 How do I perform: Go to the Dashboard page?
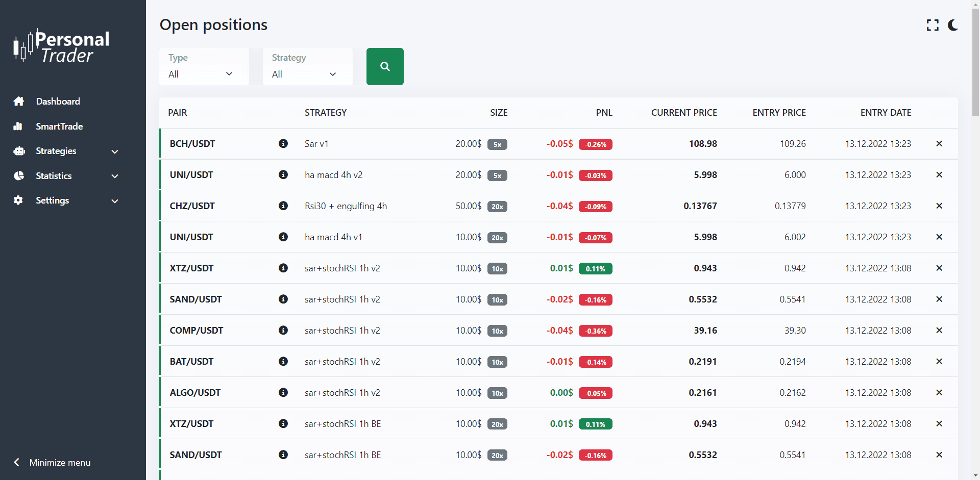(x=58, y=102)
